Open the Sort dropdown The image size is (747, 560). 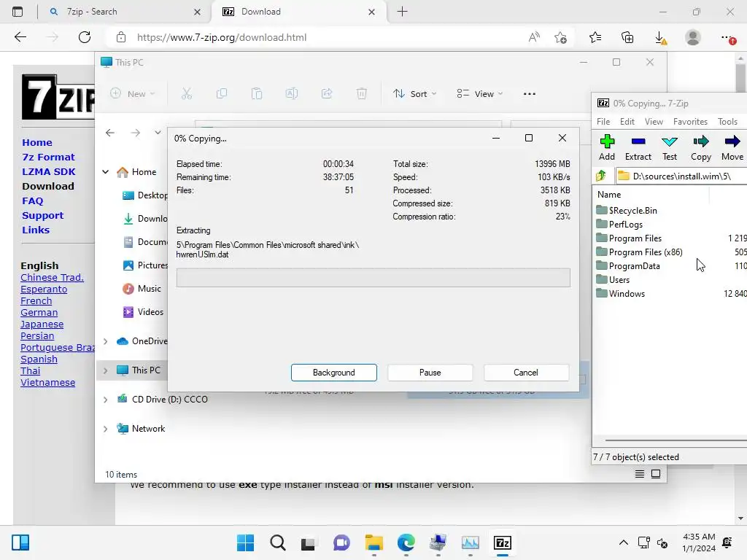pyautogui.click(x=414, y=94)
